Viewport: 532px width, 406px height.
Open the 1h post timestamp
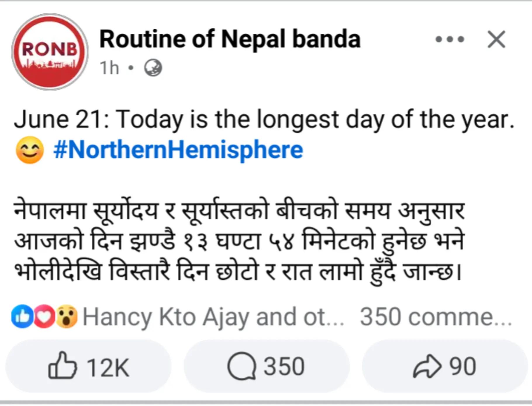(109, 68)
